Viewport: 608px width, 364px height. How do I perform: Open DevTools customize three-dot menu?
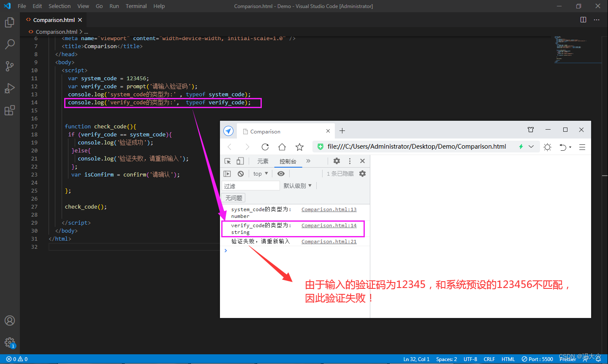tap(350, 161)
